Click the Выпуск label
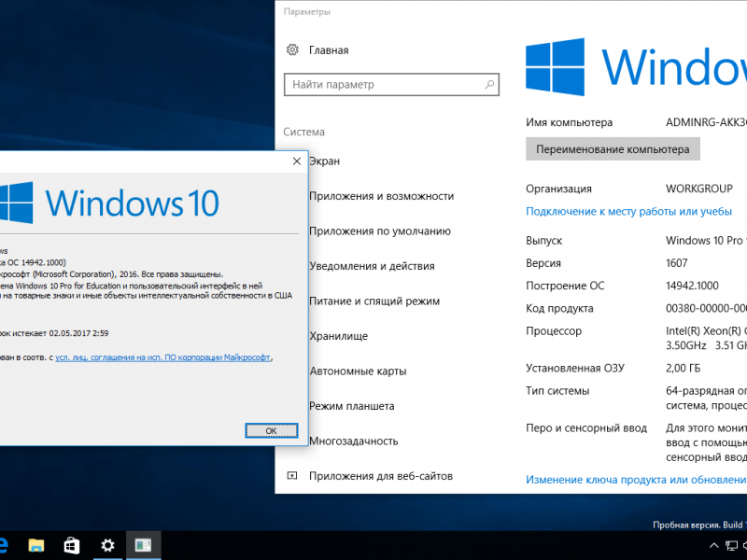The width and height of the screenshot is (747, 560). click(x=544, y=241)
